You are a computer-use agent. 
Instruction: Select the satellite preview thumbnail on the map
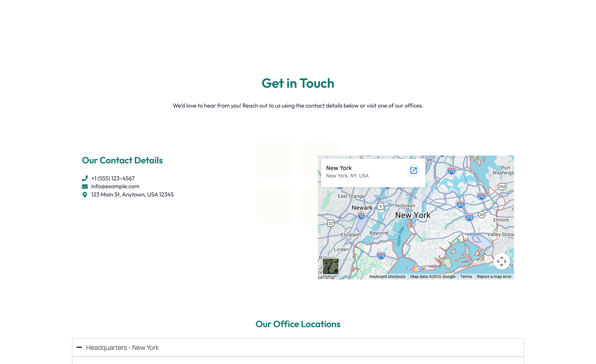(x=330, y=265)
